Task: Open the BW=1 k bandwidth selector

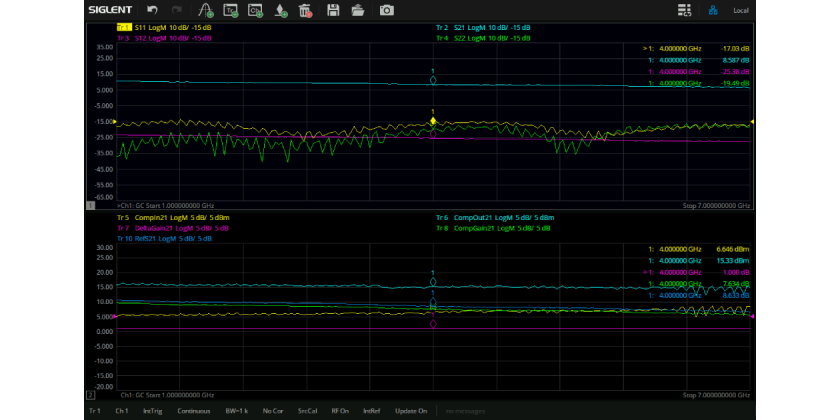Action: click(236, 411)
